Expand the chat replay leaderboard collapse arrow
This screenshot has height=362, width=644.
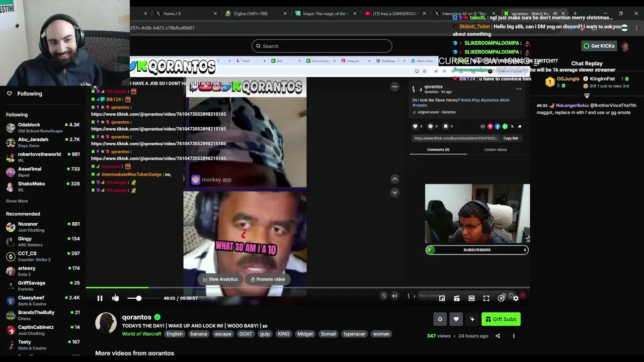587,95
